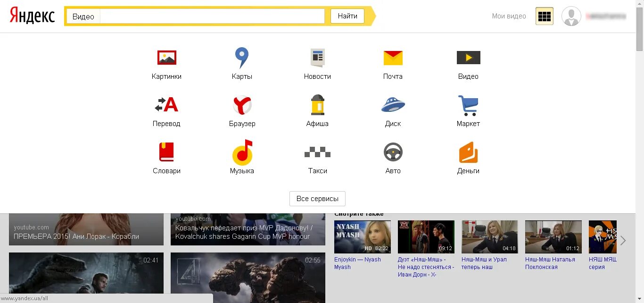The width and height of the screenshot is (644, 303).
Task: Click the Картинки text label
Action: click(x=166, y=76)
